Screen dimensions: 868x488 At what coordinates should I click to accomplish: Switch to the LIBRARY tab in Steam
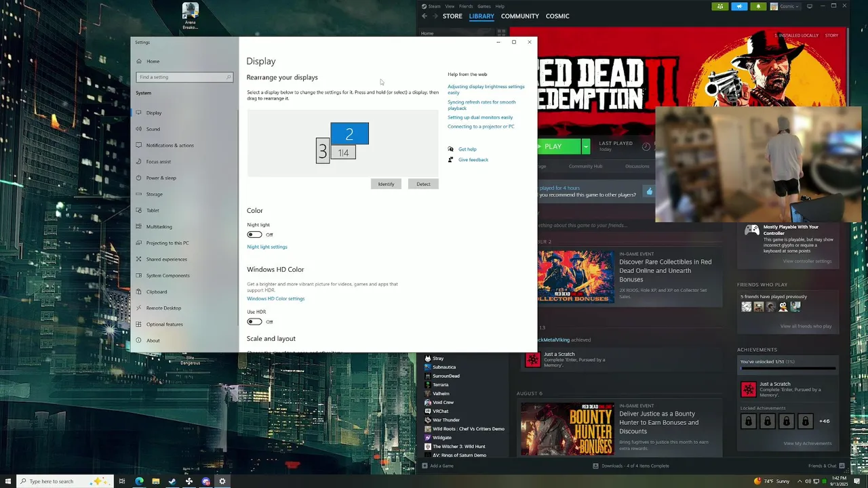[481, 16]
